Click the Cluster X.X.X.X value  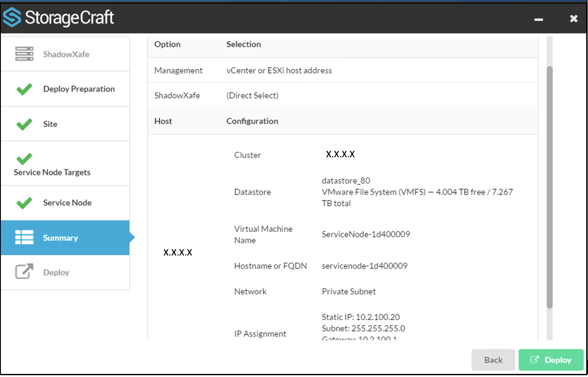coord(340,155)
